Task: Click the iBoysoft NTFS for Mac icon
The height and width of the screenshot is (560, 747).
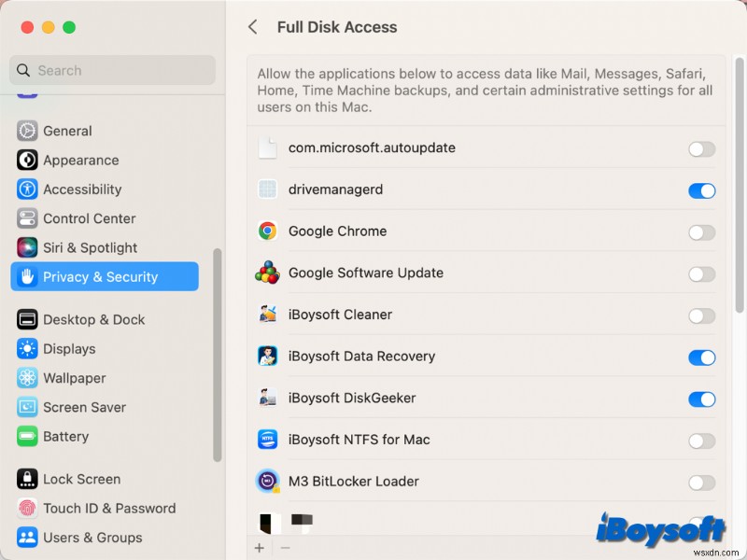Action: pos(267,440)
